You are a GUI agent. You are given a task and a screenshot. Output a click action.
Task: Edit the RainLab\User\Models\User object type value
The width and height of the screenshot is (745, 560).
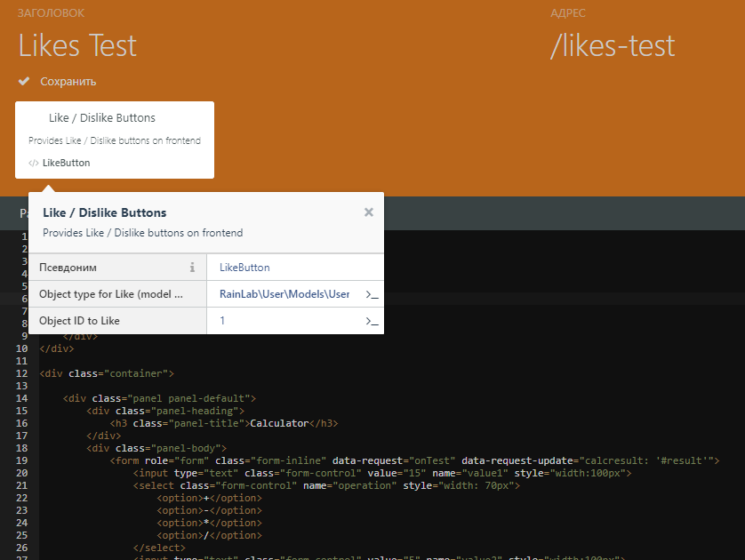coord(284,294)
